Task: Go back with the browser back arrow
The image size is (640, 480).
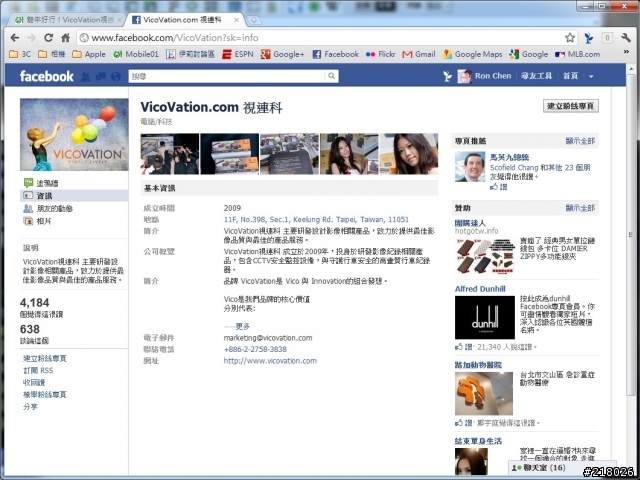Action: pyautogui.click(x=15, y=38)
